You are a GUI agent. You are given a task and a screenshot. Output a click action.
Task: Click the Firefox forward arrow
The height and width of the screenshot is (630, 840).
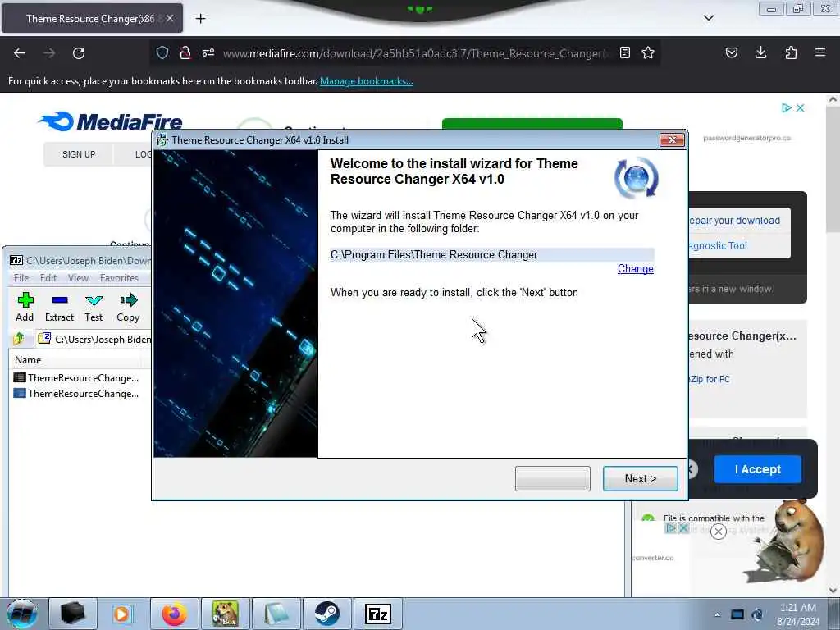pos(49,53)
